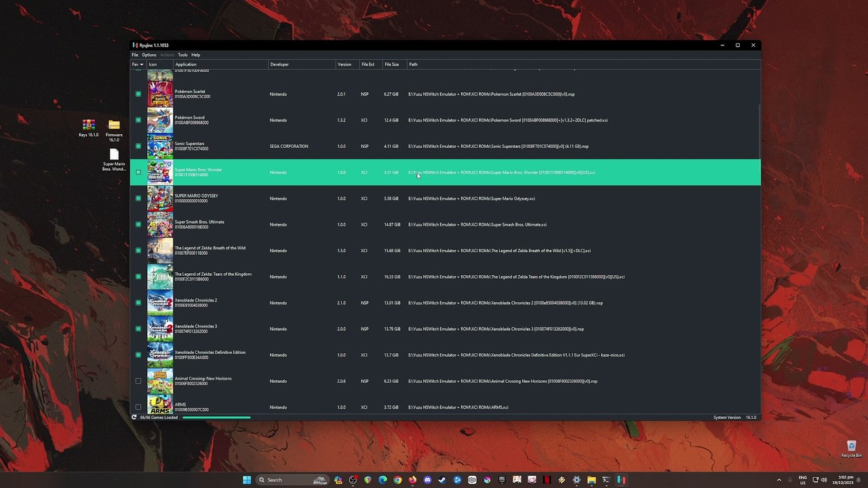Click the Super Smash Bros. Ultimate cover icon
The image size is (868, 488).
pos(160,224)
